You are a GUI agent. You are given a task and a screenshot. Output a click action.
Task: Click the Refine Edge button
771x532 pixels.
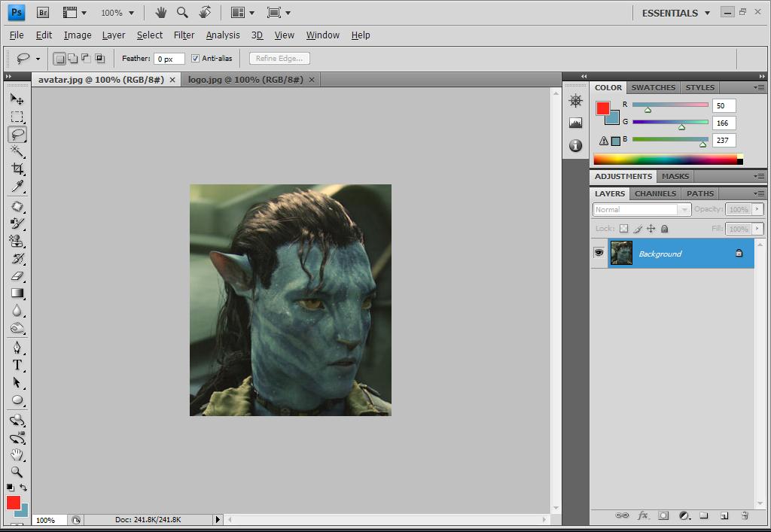pyautogui.click(x=279, y=59)
